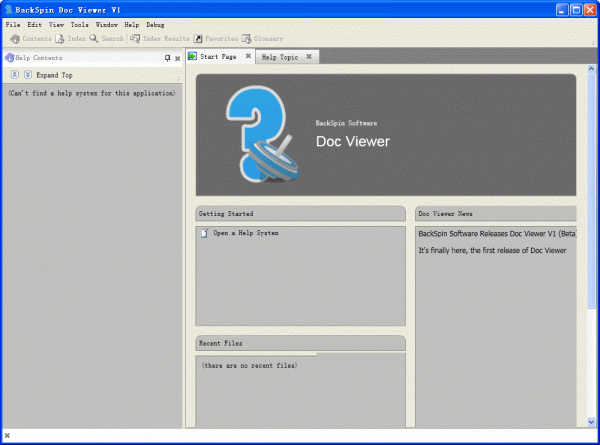Pin the Help Contents panel
Screen dimensions: 600x445
167,58
